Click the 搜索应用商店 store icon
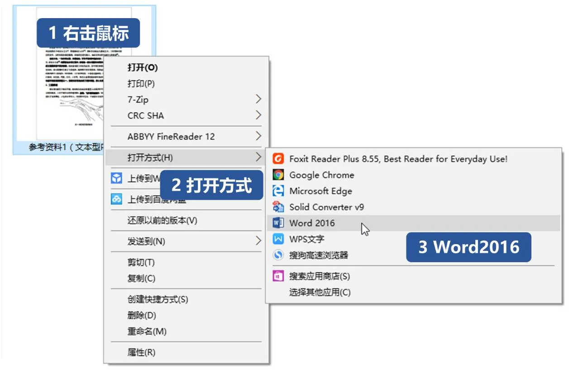Image resolution: width=588 pixels, height=370 pixels. pyautogui.click(x=278, y=276)
